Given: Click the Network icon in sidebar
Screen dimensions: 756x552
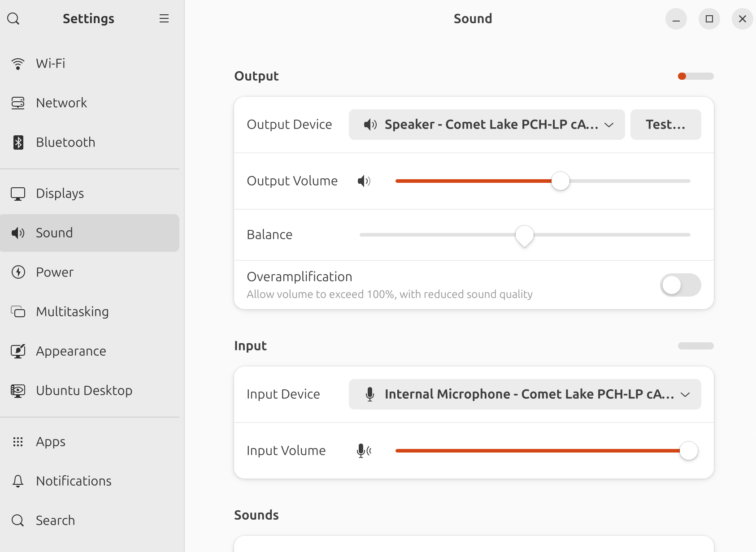Looking at the screenshot, I should point(18,103).
